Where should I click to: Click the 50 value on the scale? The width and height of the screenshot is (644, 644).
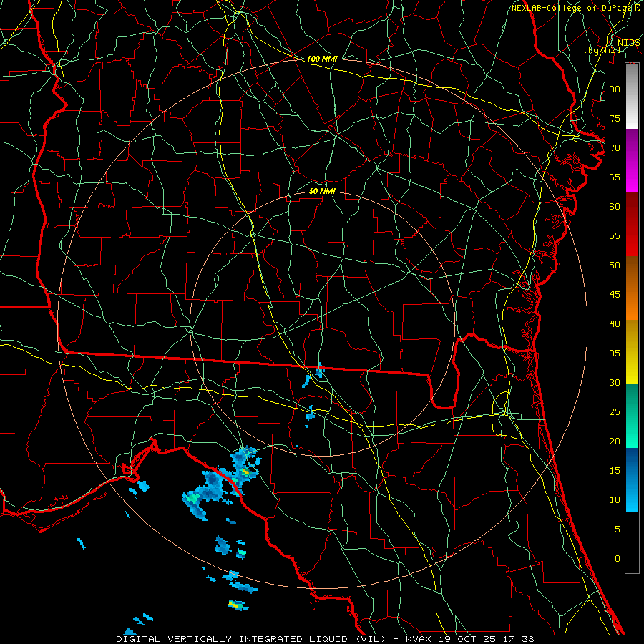coord(615,265)
